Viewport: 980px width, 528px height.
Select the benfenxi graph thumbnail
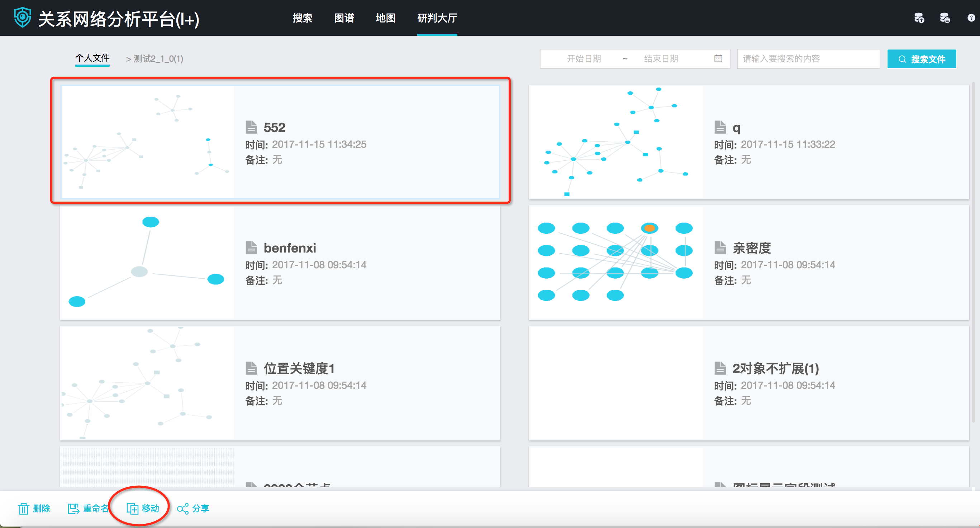tap(147, 262)
